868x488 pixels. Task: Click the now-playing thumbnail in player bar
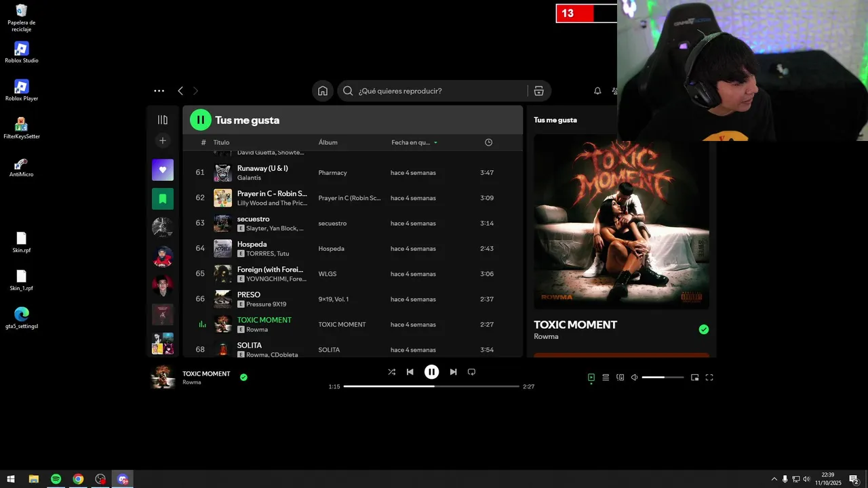[163, 377]
